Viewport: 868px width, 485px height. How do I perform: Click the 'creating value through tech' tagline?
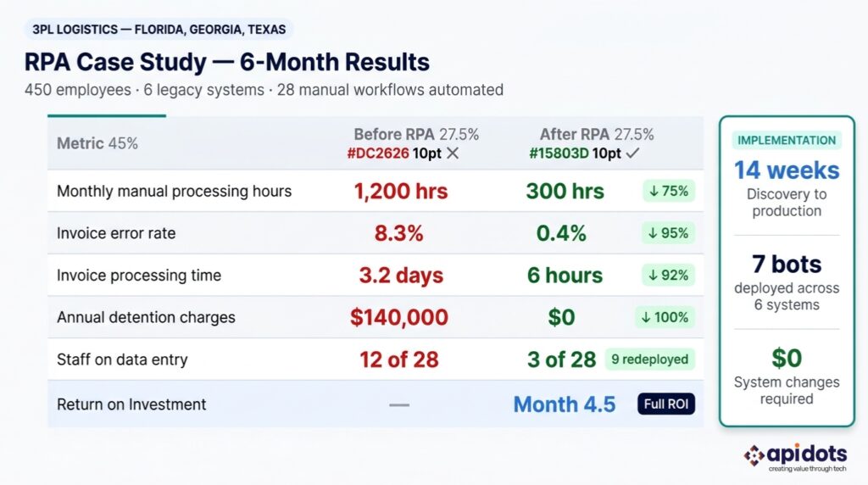tap(807, 469)
